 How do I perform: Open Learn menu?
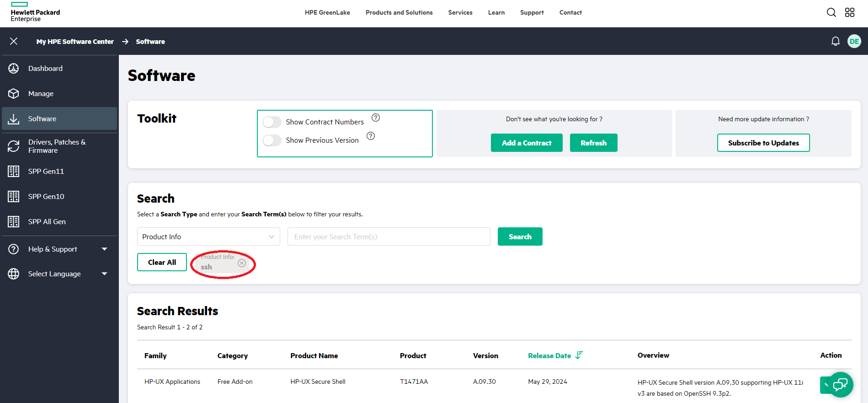(x=496, y=12)
